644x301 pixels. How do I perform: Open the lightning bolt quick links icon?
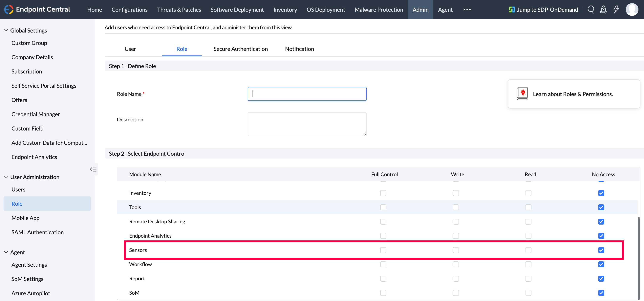(616, 10)
